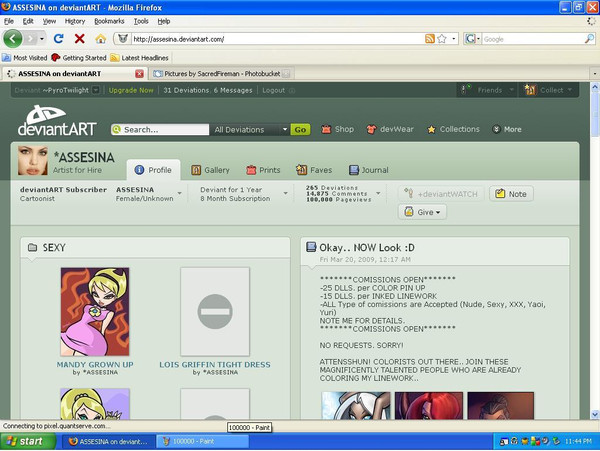Switch to the 100000 - Paint taskbar item
The image size is (600, 451).
coord(202,441)
